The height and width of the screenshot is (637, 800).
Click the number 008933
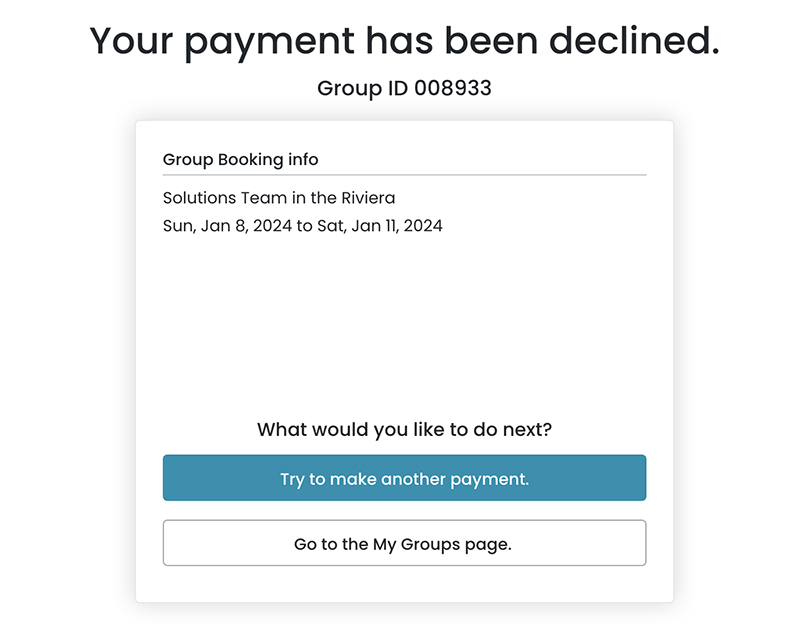point(453,88)
